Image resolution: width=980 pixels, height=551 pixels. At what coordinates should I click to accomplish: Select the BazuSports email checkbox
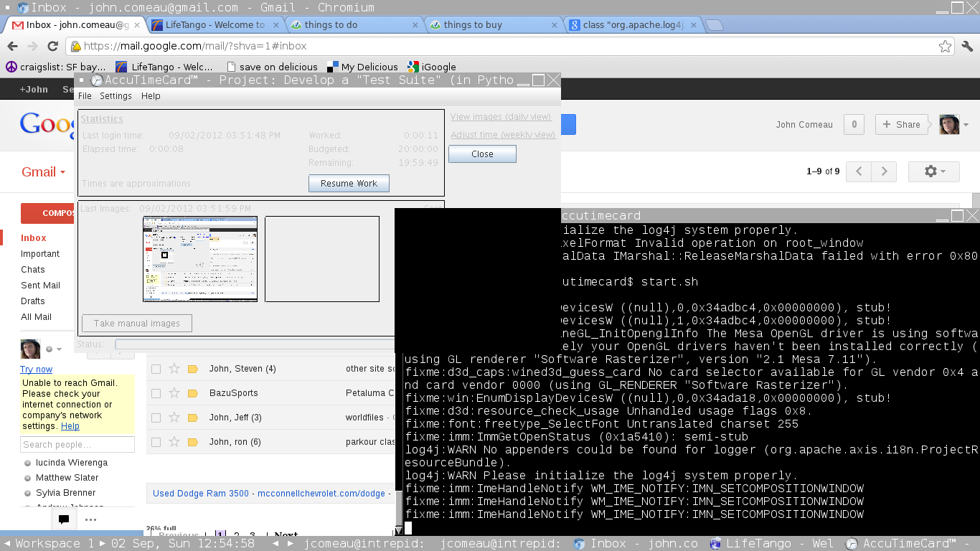pos(156,393)
